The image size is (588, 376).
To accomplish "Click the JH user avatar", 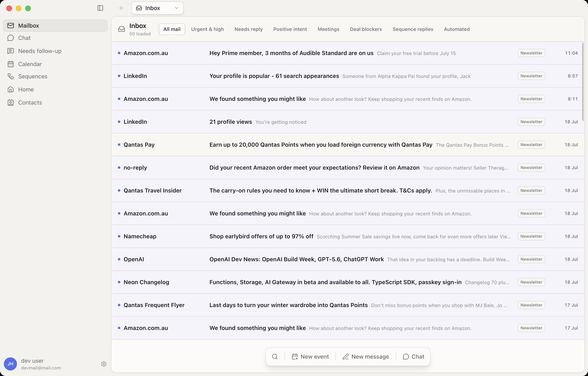I will point(10,364).
